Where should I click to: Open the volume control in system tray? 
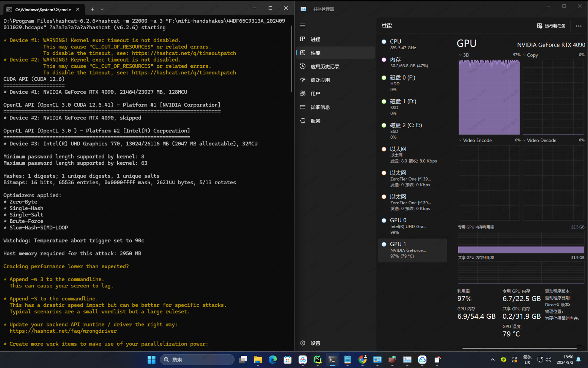coord(549,360)
